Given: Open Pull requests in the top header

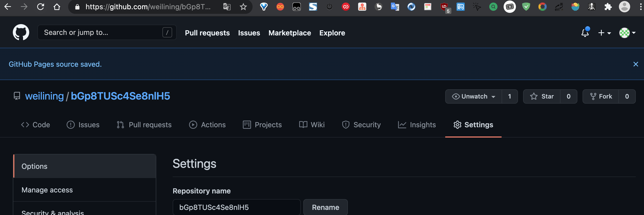Looking at the screenshot, I should [x=207, y=33].
